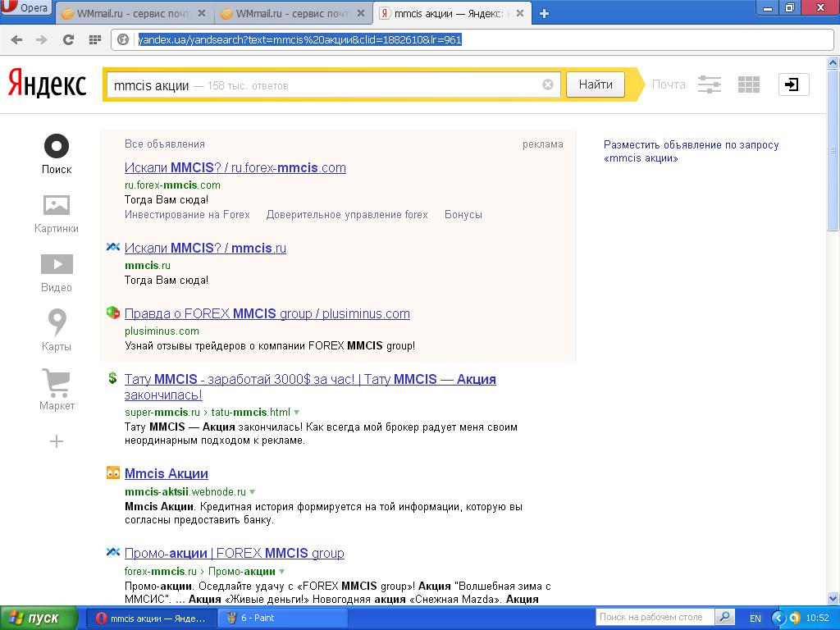Click the plus icon under Маркет
Image resolution: width=840 pixels, height=630 pixels.
57,441
